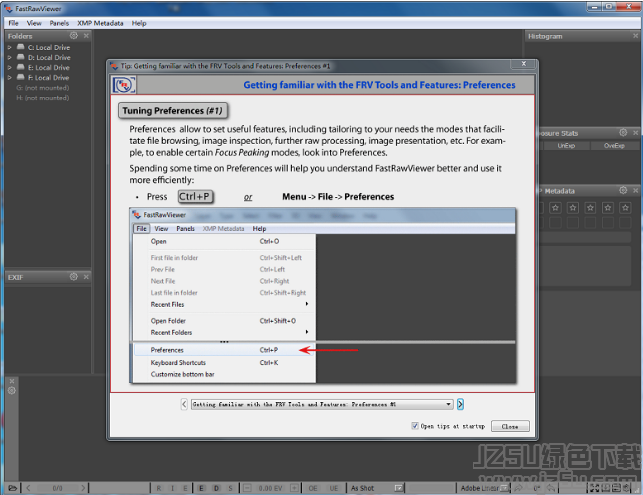This screenshot has height=495, width=643.
Task: Close the EXIF panel
Action: point(86,277)
